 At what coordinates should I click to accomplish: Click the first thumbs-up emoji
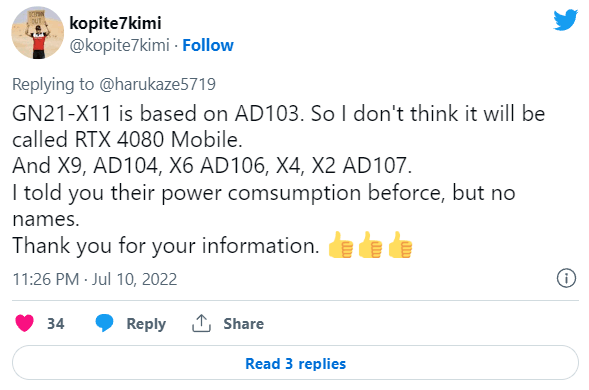[341, 245]
